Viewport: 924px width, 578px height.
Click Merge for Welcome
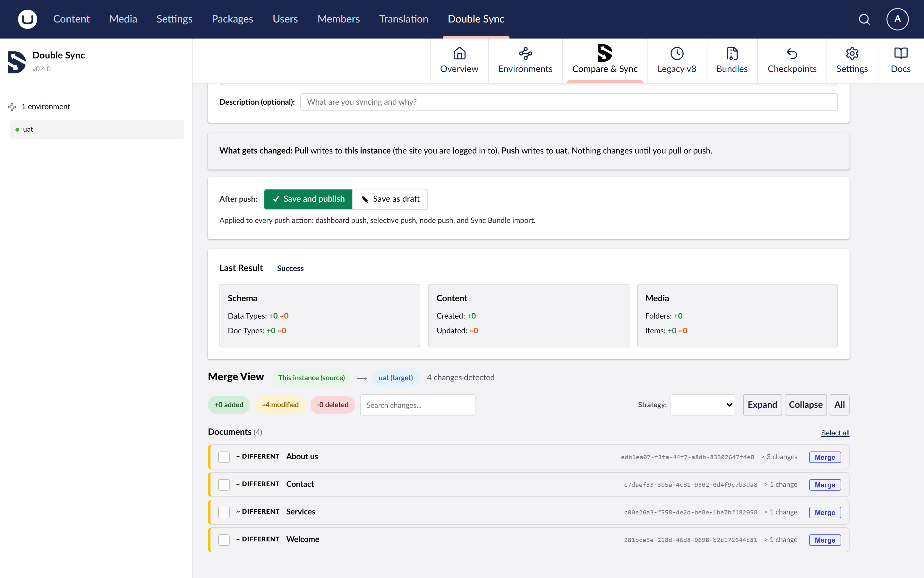coord(825,540)
